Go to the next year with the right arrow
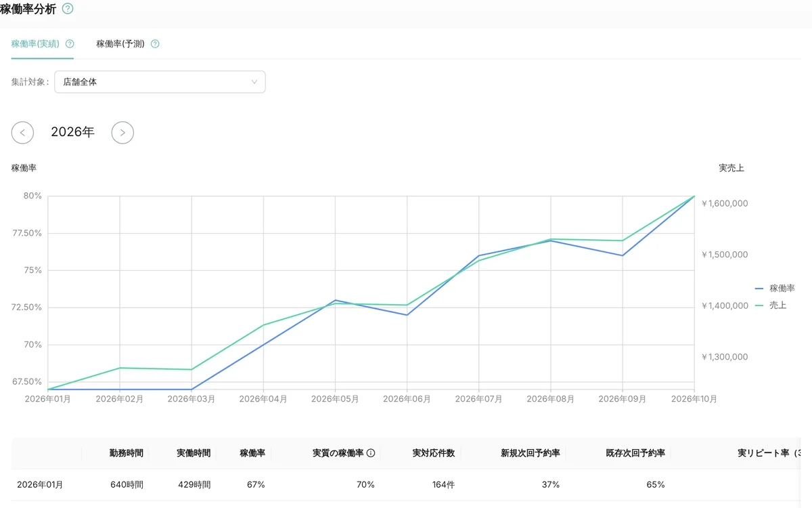The image size is (812, 508). (122, 133)
